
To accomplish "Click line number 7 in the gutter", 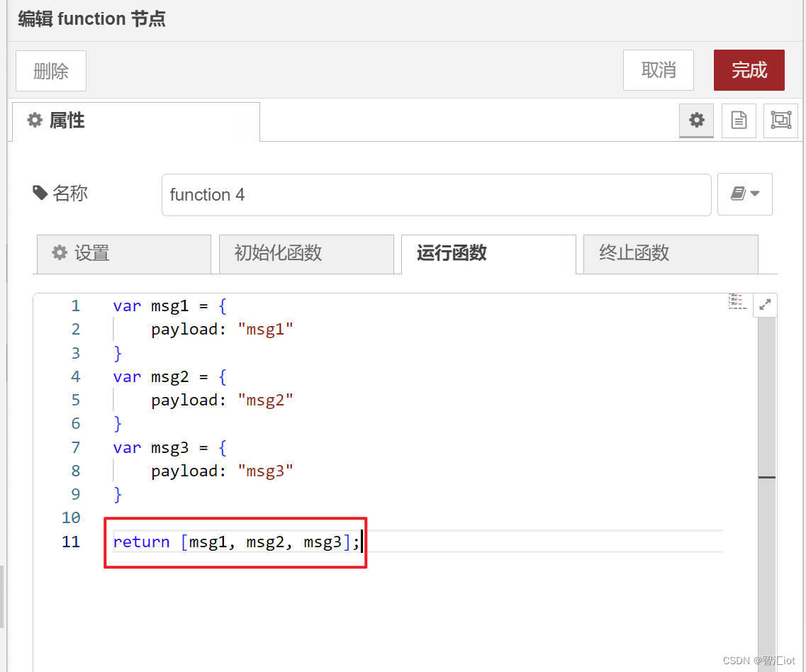I will pyautogui.click(x=76, y=448).
